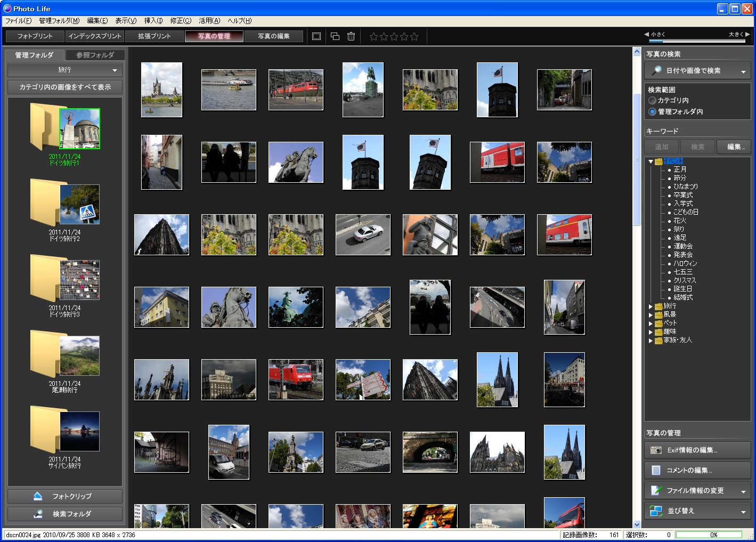The width and height of the screenshot is (756, 542).
Task: Expand the 風景 keyword tree node
Action: pyautogui.click(x=651, y=315)
